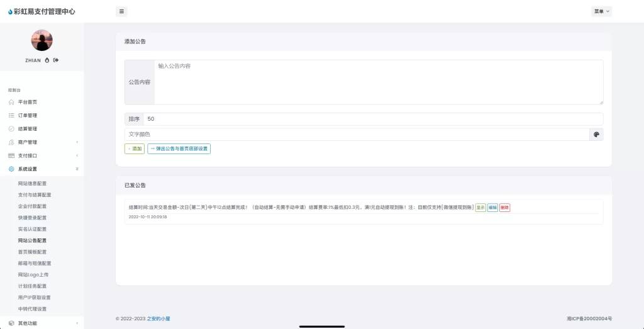The image size is (644, 329).
Task: Click the user avatar photo
Action: [42, 40]
